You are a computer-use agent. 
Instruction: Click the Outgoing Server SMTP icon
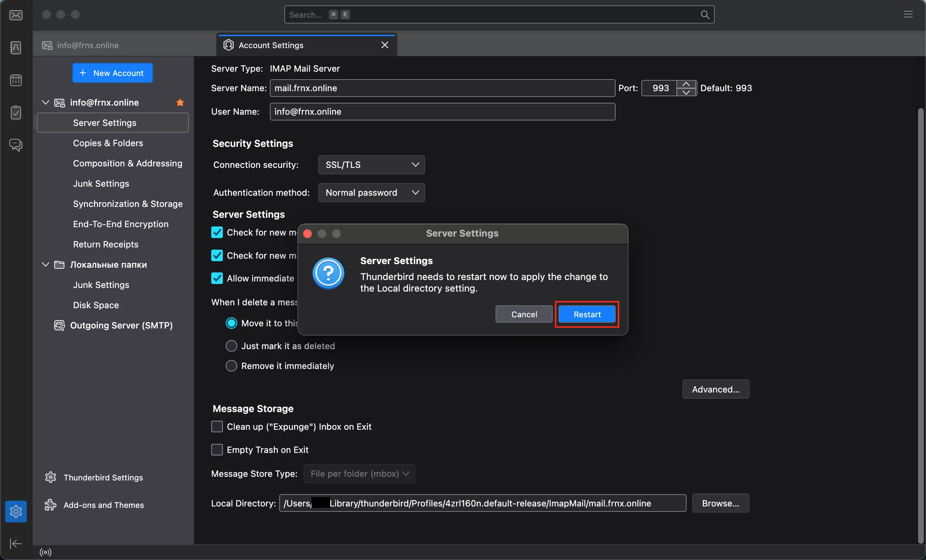[59, 325]
